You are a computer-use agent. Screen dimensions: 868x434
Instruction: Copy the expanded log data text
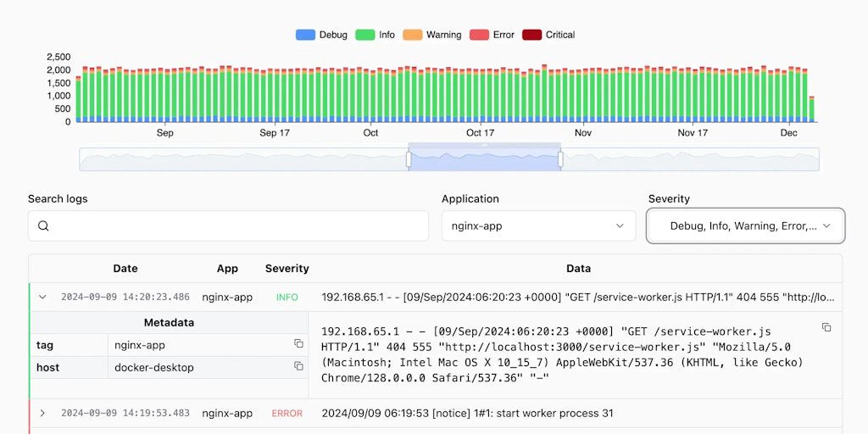[826, 327]
